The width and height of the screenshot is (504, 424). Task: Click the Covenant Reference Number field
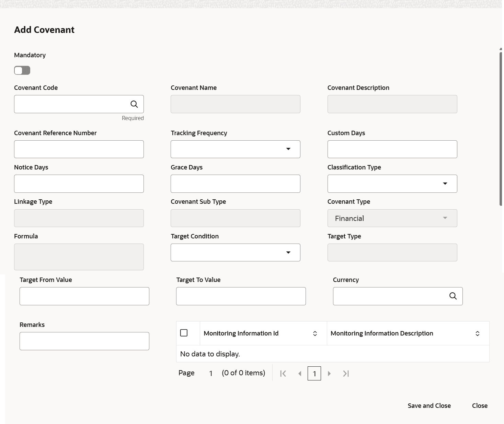[x=79, y=149]
